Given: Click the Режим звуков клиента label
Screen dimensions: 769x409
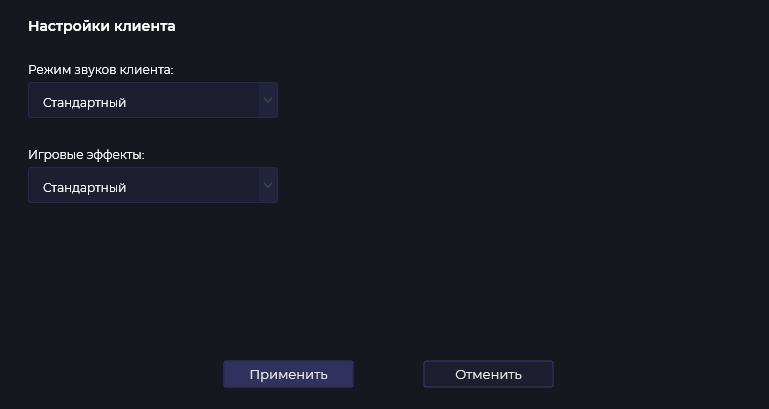Looking at the screenshot, I should coord(101,69).
